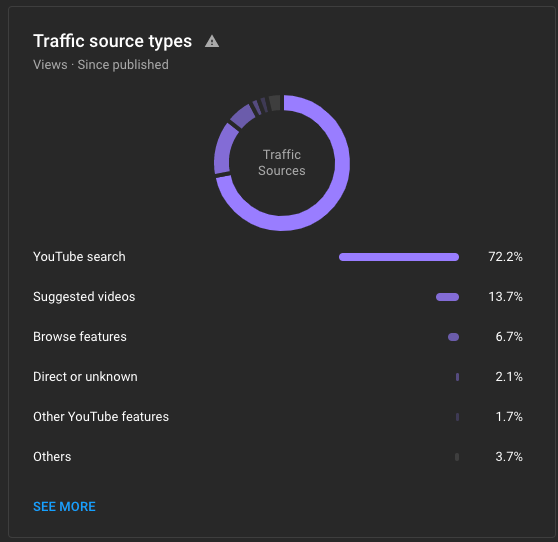Viewport: 558px width, 542px height.
Task: Click the 72.2% percentage value
Action: [505, 257]
